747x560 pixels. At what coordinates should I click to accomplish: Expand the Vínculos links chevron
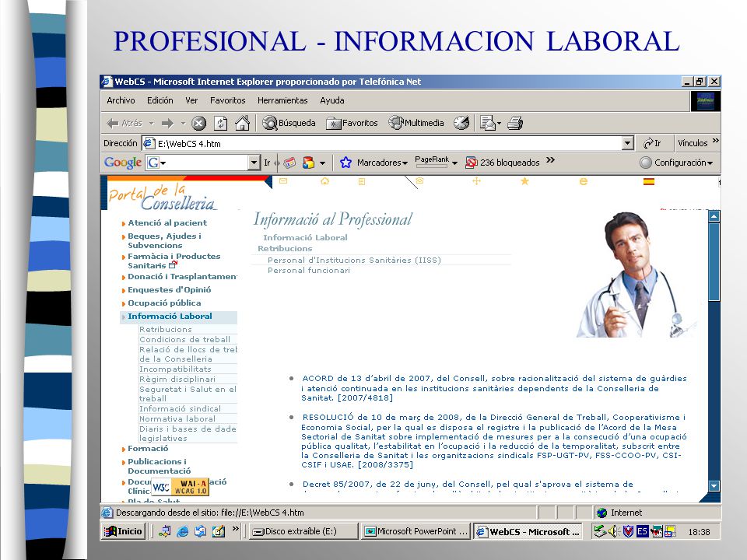coord(715,141)
